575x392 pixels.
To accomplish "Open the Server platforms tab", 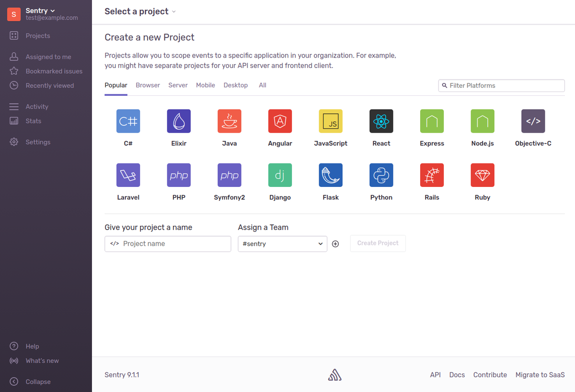I will 178,85.
